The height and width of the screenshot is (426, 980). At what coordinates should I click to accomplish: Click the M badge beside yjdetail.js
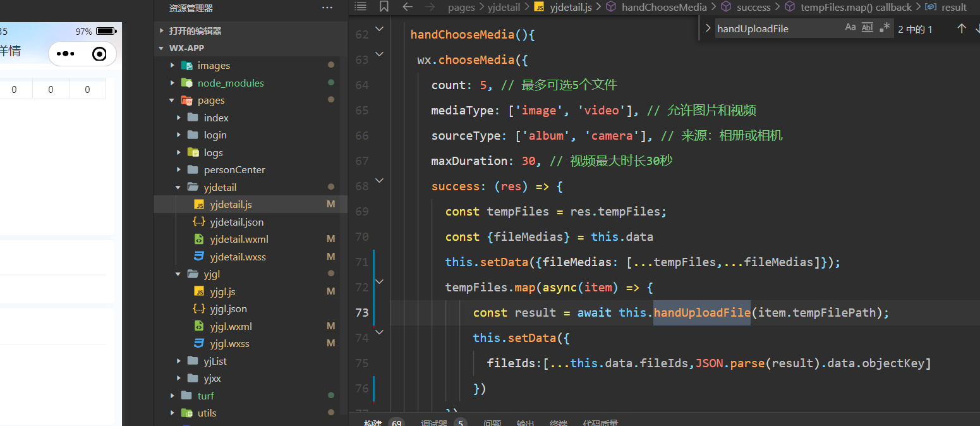[330, 205]
